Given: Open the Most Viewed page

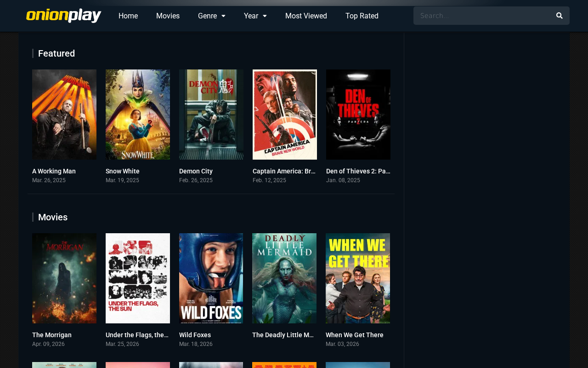Looking at the screenshot, I should [x=306, y=16].
